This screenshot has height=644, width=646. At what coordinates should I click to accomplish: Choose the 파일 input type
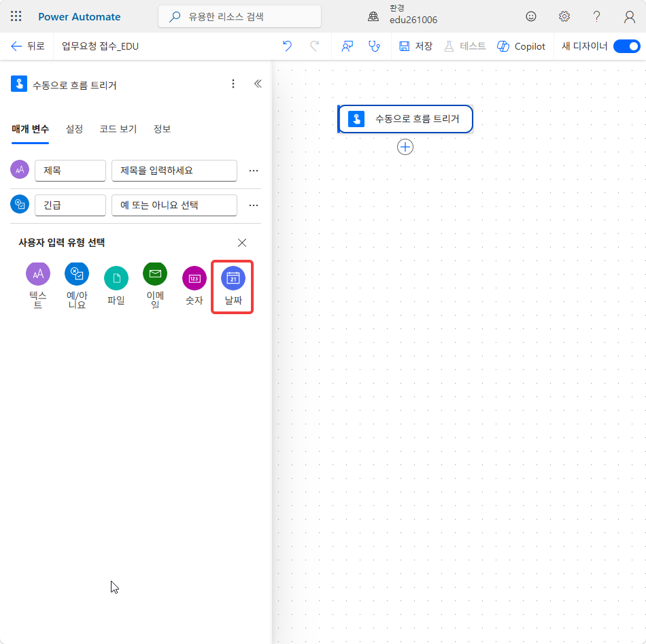tap(116, 286)
